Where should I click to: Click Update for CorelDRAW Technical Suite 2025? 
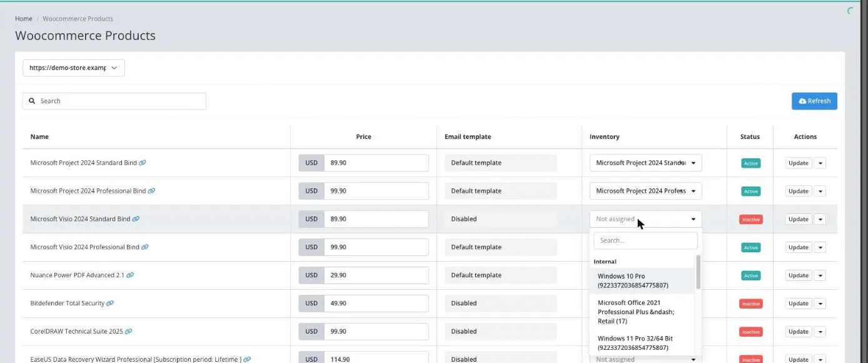tap(799, 332)
